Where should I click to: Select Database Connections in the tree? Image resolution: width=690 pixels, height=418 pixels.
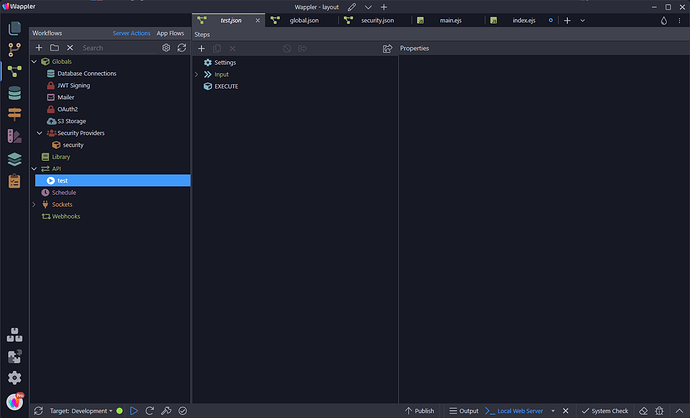click(87, 73)
